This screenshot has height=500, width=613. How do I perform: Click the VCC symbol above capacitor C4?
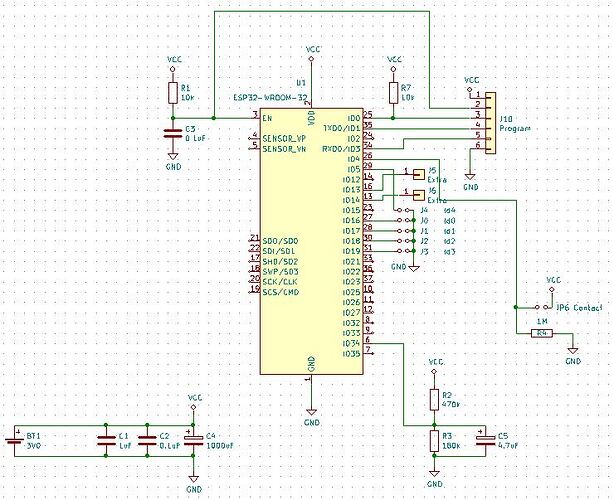193,407
